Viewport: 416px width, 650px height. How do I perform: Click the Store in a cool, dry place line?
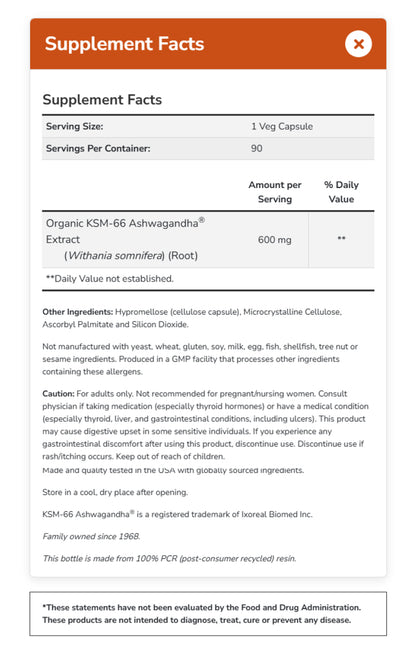click(115, 492)
